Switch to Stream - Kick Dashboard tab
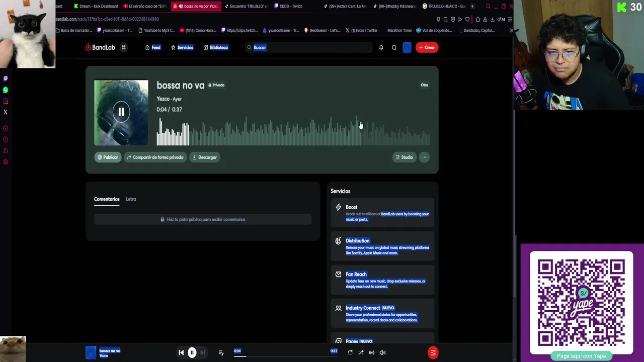Image resolution: width=644 pixels, height=362 pixels. (x=96, y=6)
